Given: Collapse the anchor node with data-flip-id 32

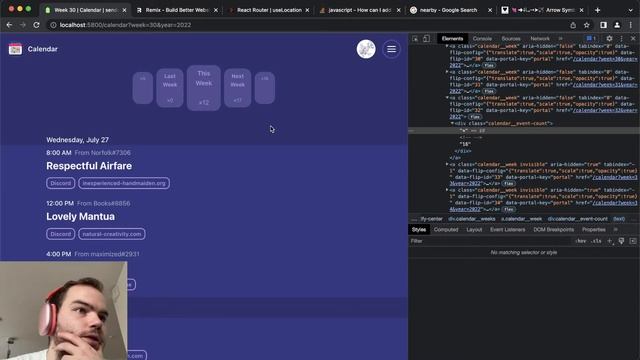Looking at the screenshot, I should click(x=447, y=98).
